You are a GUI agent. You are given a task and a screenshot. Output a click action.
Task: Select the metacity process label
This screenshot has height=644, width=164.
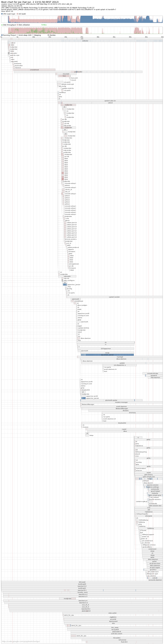[155, 493]
